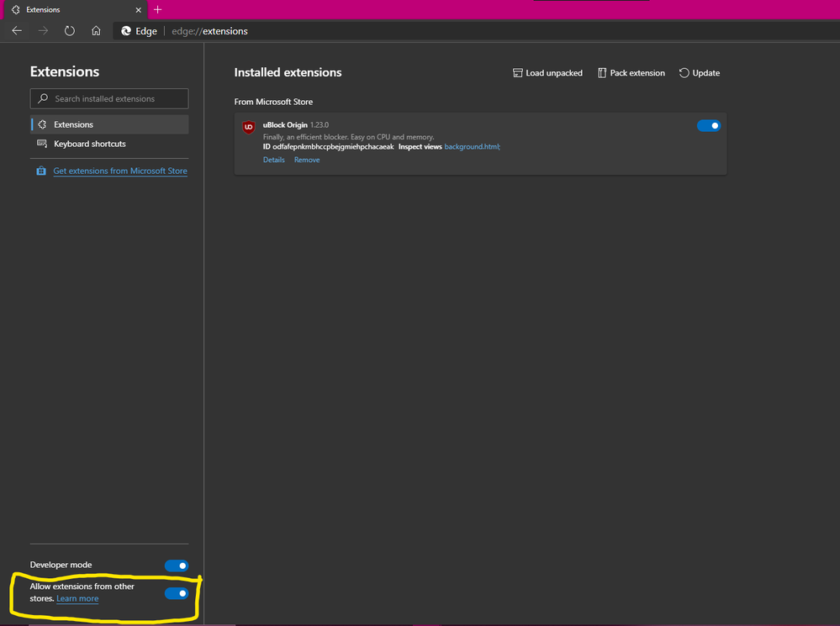Click the Edge logo in the address bar
Image resolution: width=840 pixels, height=626 pixels.
126,31
